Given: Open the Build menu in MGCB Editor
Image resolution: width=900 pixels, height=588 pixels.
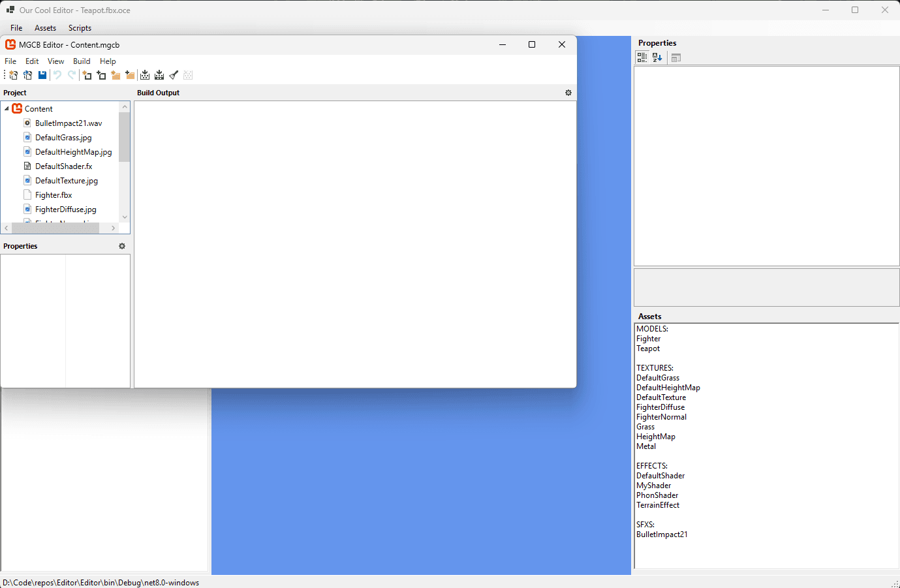Looking at the screenshot, I should [x=82, y=61].
